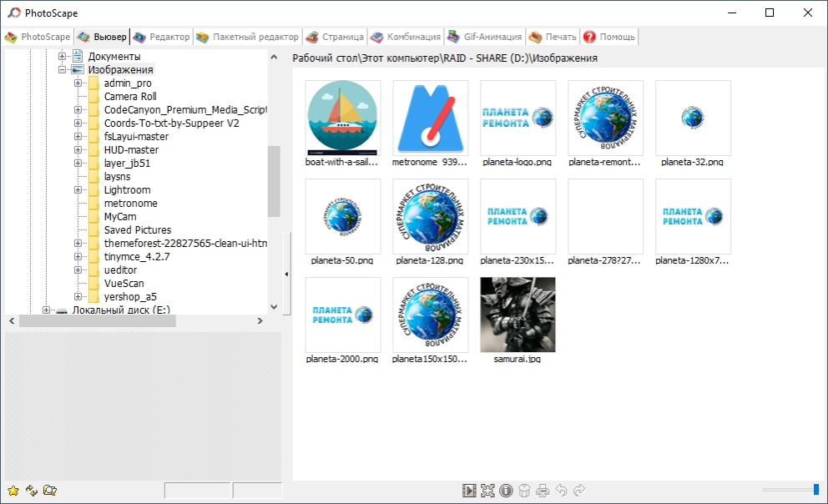
Task: Click the print icon in bottom toolbar
Action: (543, 491)
